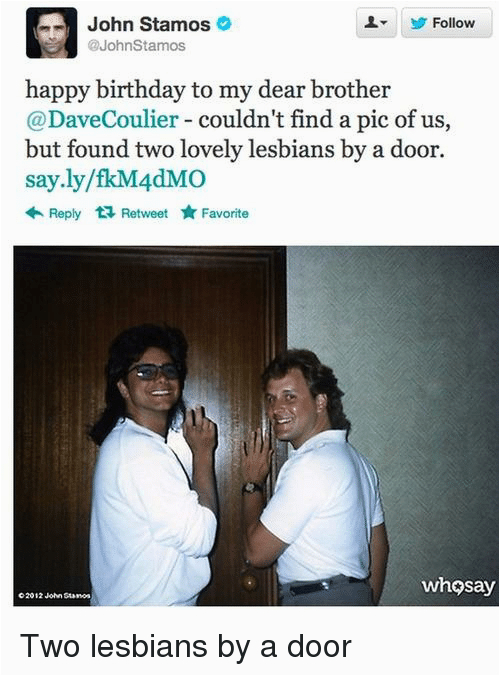Click the favorite star icon
The image size is (500, 676).
click(189, 213)
